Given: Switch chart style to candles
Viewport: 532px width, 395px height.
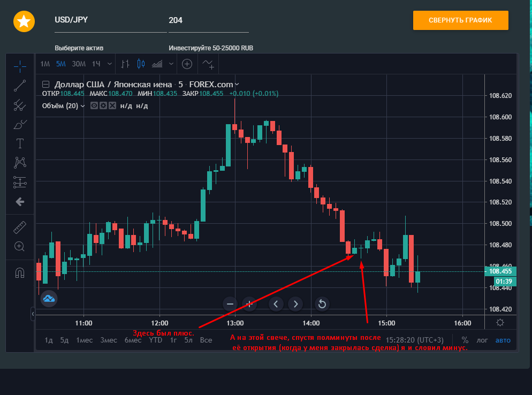Looking at the screenshot, I should tap(141, 64).
